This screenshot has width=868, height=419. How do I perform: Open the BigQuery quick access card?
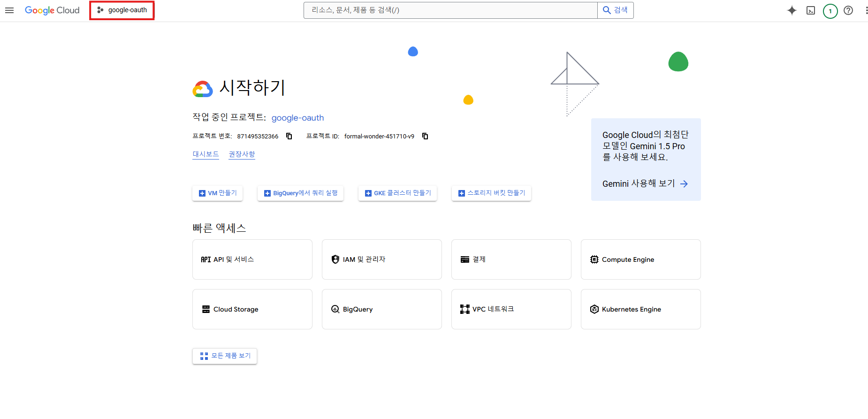point(382,309)
